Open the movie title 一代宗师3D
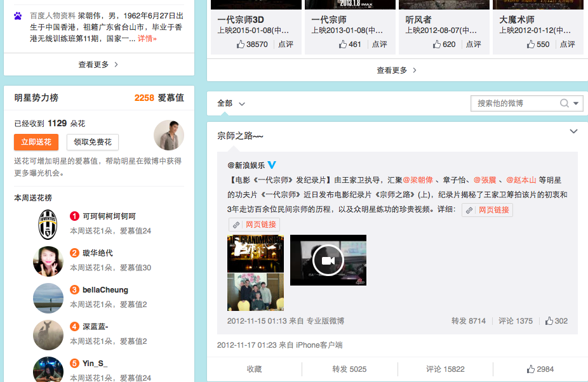 click(x=241, y=20)
